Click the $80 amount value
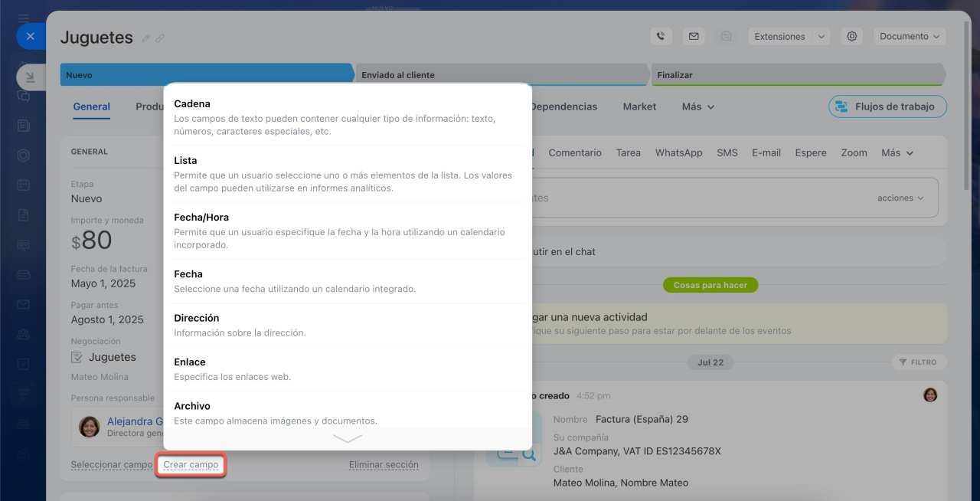This screenshot has height=501, width=980. (x=91, y=241)
